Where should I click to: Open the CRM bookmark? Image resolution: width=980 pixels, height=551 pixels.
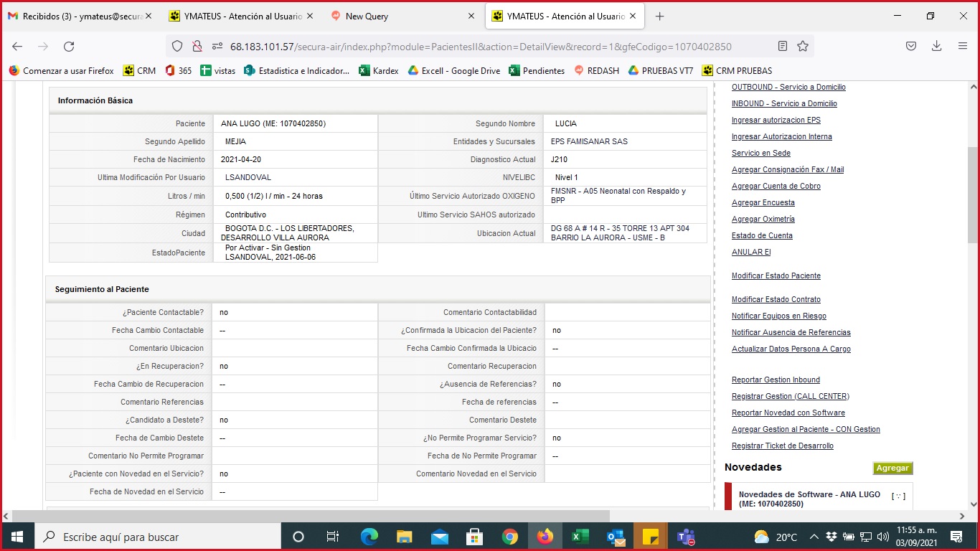[140, 71]
